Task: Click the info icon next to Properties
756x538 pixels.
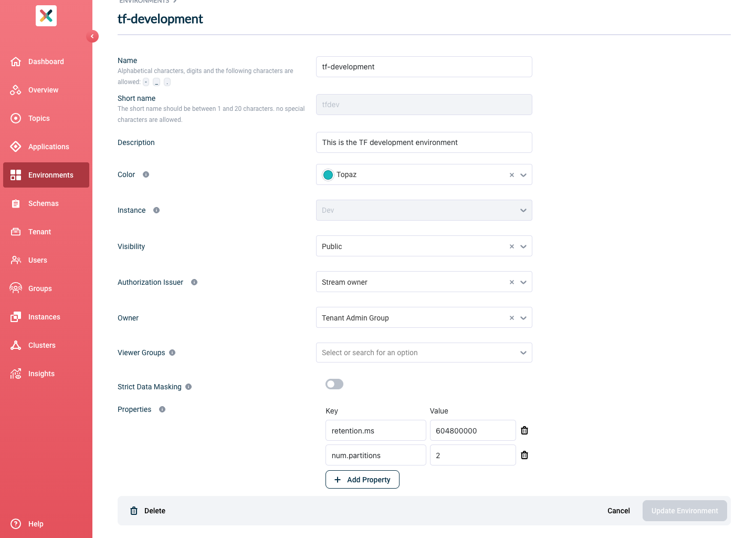Action: (162, 409)
